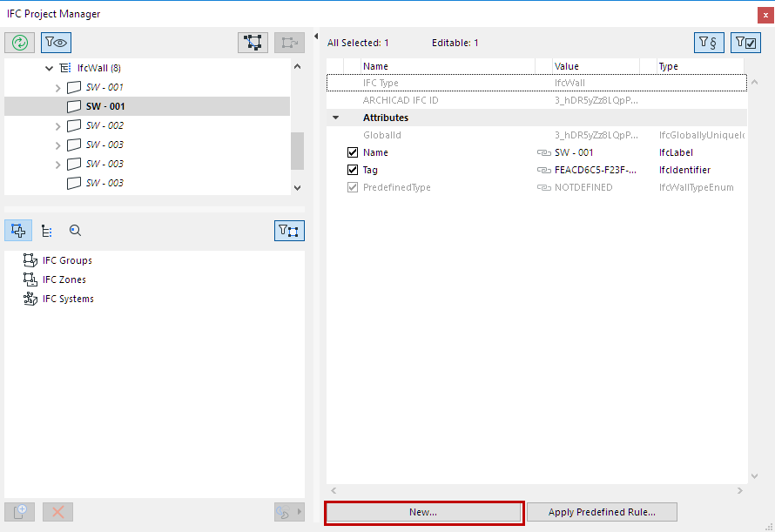
Task: Click the wall icon of SW - 002
Action: (x=74, y=125)
